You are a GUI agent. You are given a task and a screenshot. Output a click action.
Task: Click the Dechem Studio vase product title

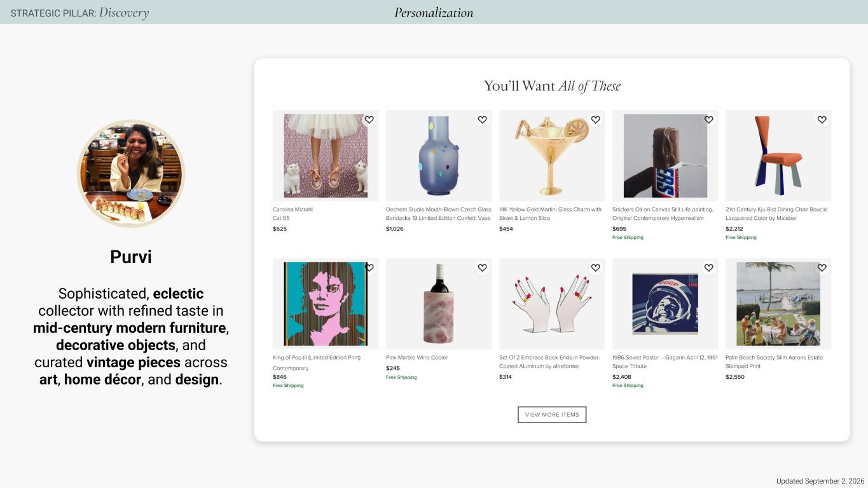click(x=439, y=213)
